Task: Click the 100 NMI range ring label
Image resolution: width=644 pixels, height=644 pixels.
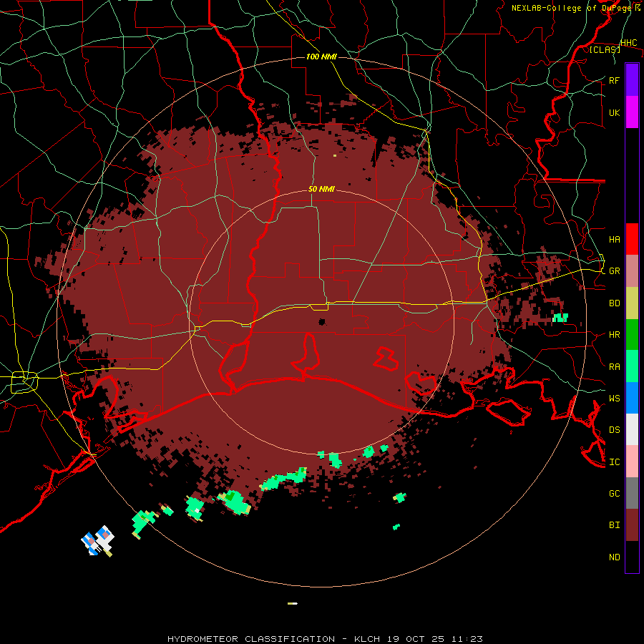Action: tap(321, 57)
